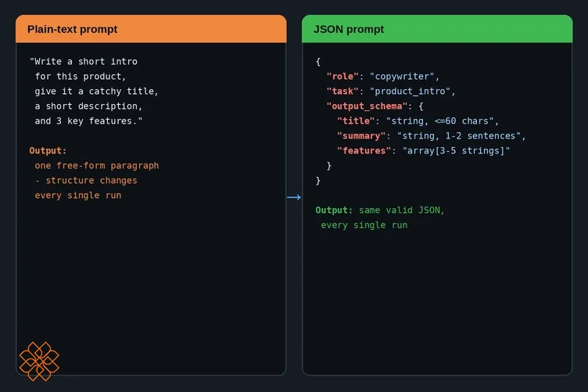Click the text "one free-form paragraph"
Screen dimensions: 588x392
(97, 166)
